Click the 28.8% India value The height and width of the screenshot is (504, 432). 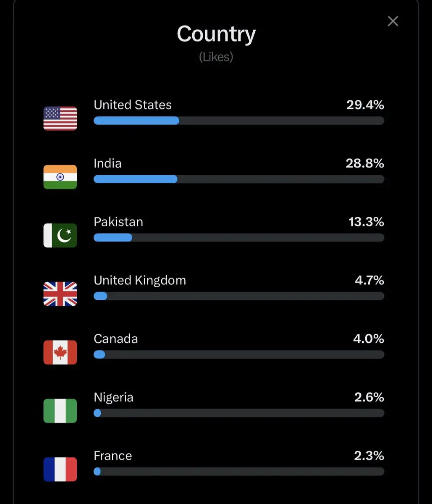[365, 163]
